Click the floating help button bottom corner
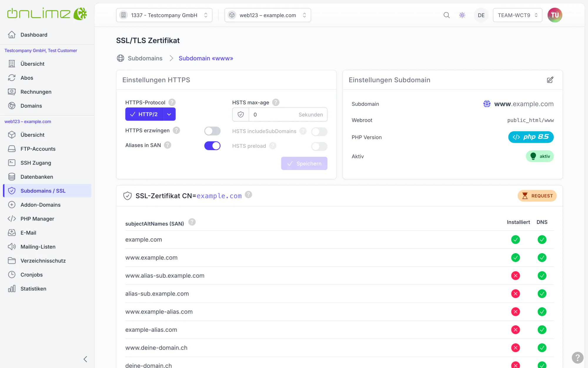Screen dimensions: 588x368 tap(577, 358)
